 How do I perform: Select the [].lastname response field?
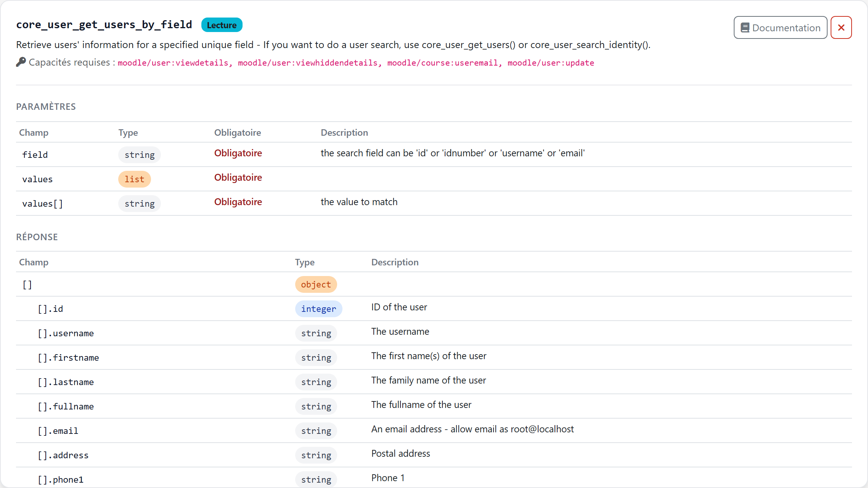(x=66, y=382)
